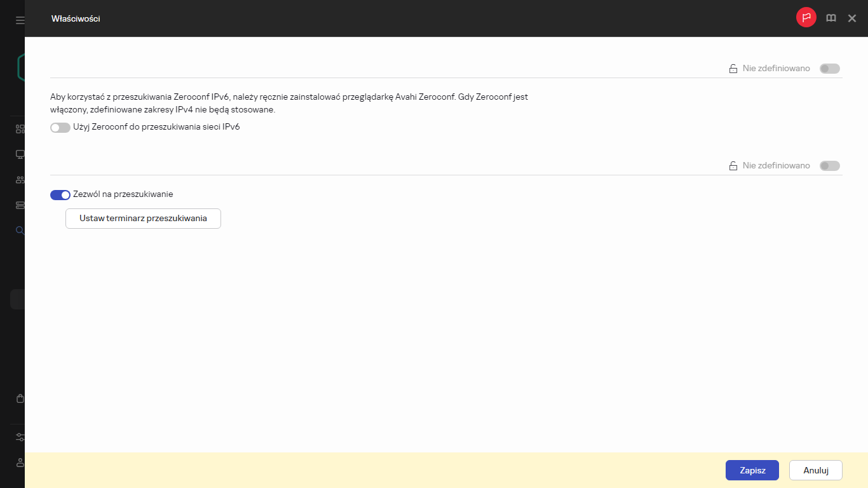Viewport: 868px width, 488px height.
Task: Close the Właściwości panel
Action: coord(852,18)
